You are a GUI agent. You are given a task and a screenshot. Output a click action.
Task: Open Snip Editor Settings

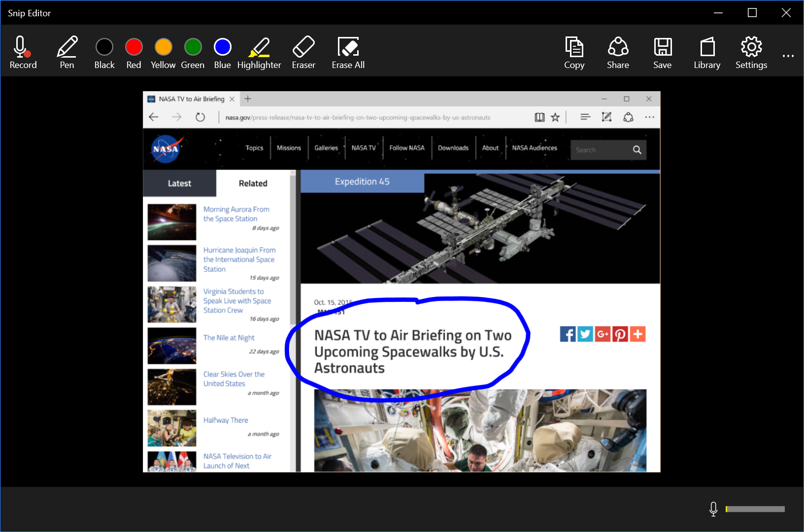[x=751, y=52]
